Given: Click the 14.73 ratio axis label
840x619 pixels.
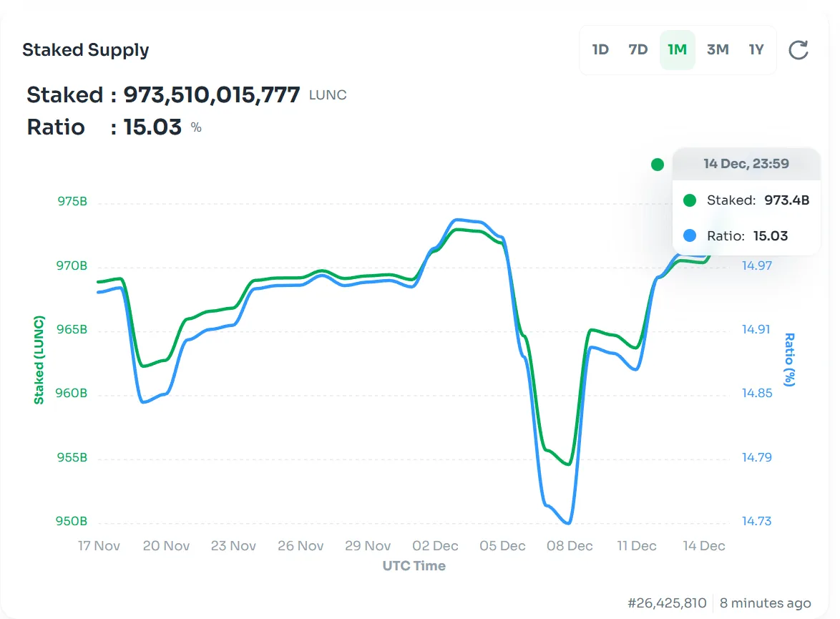Looking at the screenshot, I should coord(756,522).
